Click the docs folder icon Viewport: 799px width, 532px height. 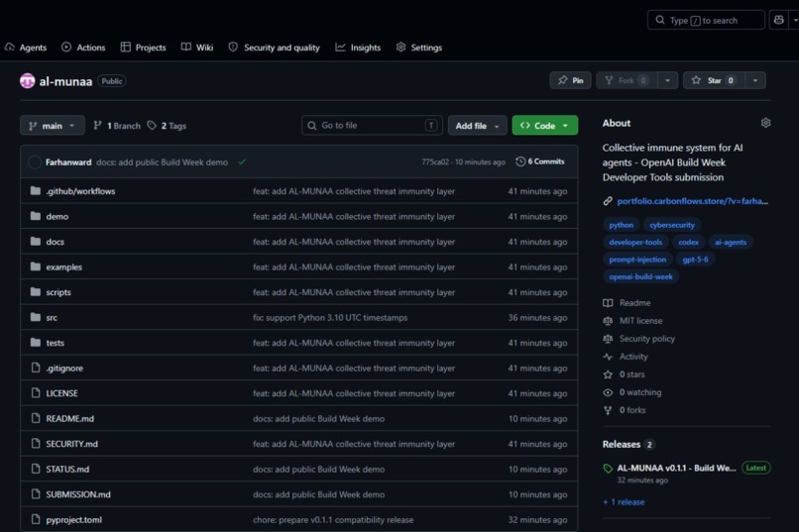(35, 242)
